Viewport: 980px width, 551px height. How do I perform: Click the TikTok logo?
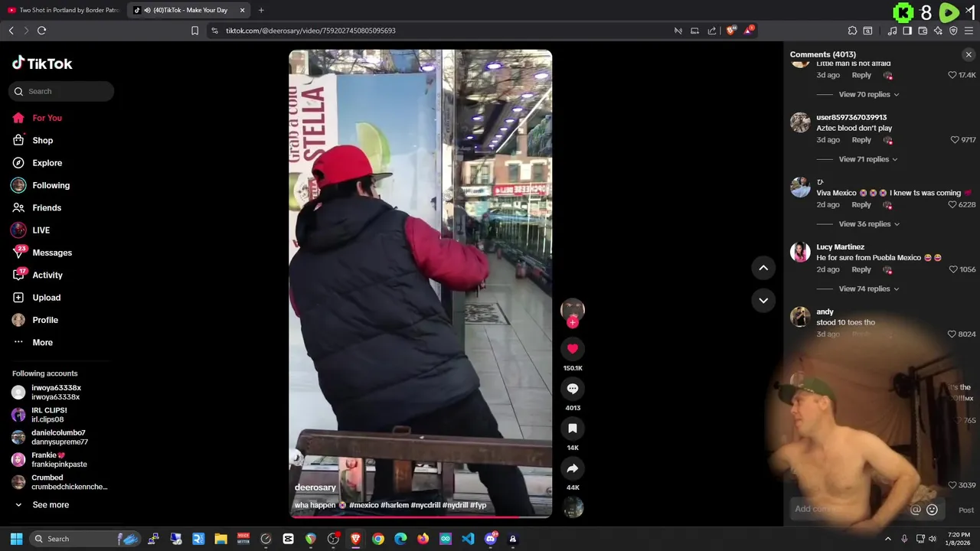click(42, 64)
